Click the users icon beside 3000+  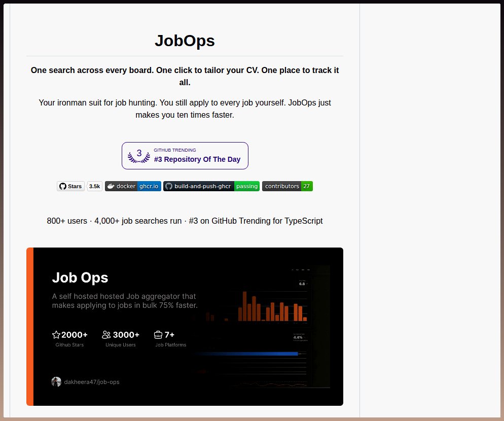(106, 335)
